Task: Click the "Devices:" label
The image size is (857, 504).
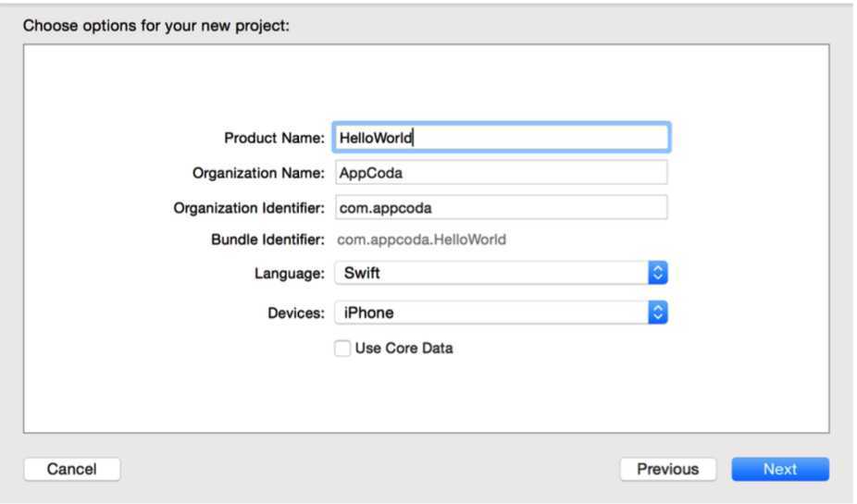Action: (x=296, y=313)
